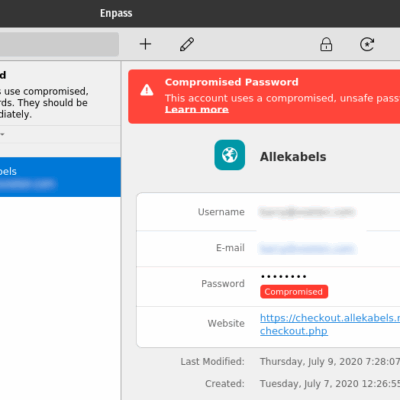Click the warning triangle in red banner

[x=147, y=90]
